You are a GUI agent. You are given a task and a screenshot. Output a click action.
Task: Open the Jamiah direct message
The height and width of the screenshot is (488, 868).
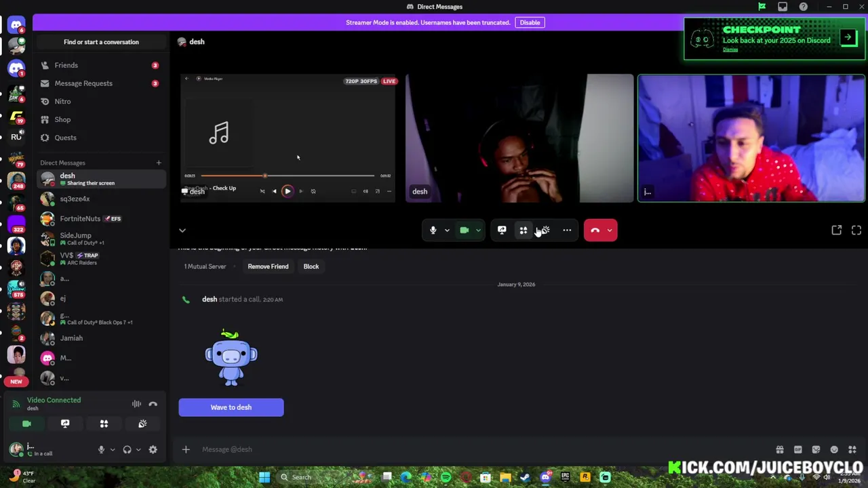[101, 338]
